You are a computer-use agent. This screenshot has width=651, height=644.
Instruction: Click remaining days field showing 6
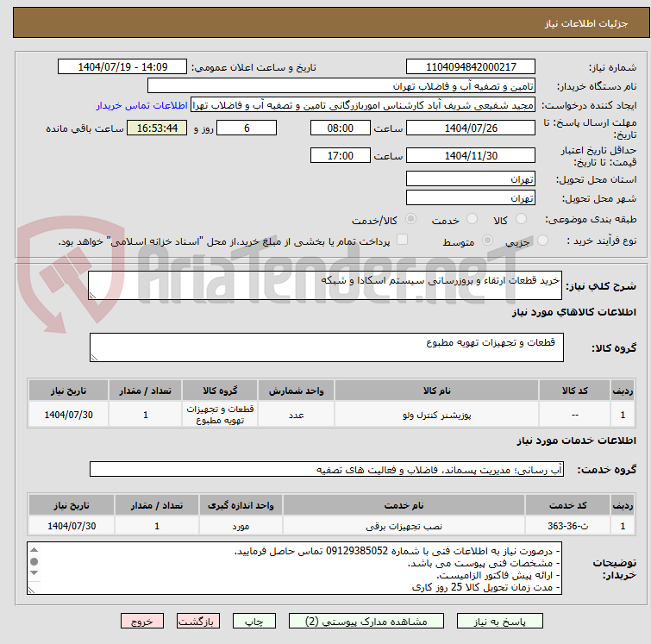247,128
